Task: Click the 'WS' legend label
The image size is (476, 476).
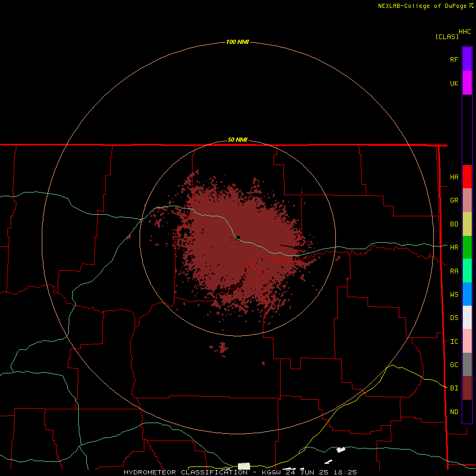Action: [454, 294]
